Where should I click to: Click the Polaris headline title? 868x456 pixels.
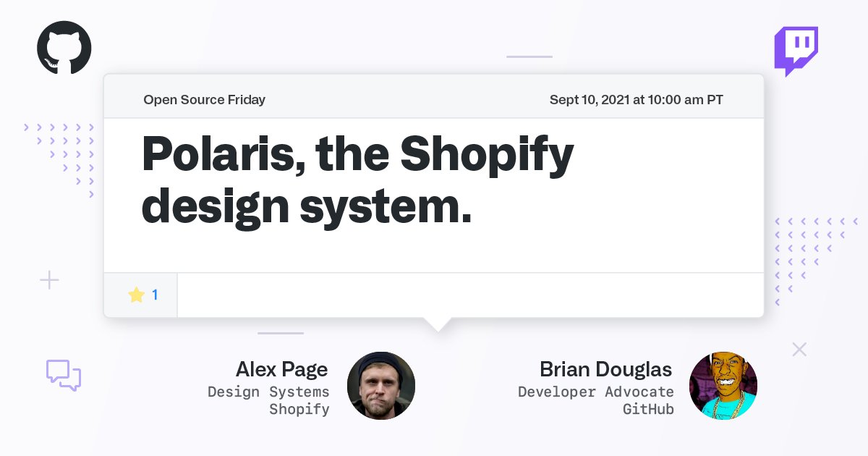[358, 180]
